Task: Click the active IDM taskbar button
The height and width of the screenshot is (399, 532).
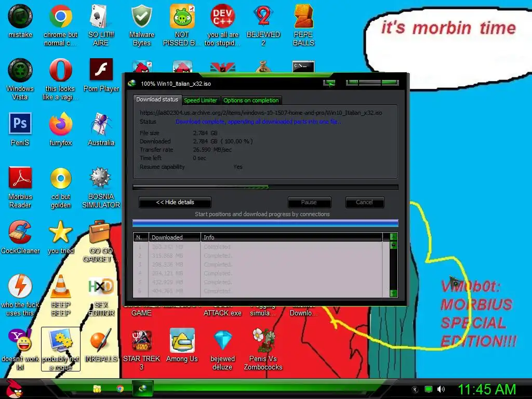Action: pos(142,389)
